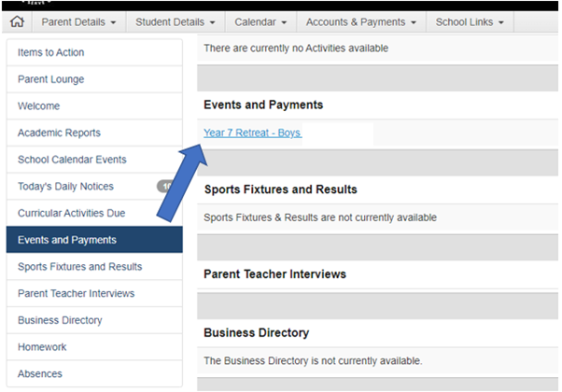Open Curricular Activities Due sidebar item

click(72, 214)
